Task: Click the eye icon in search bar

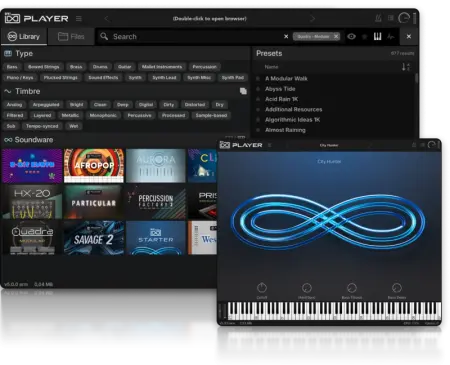Action: pyautogui.click(x=351, y=36)
